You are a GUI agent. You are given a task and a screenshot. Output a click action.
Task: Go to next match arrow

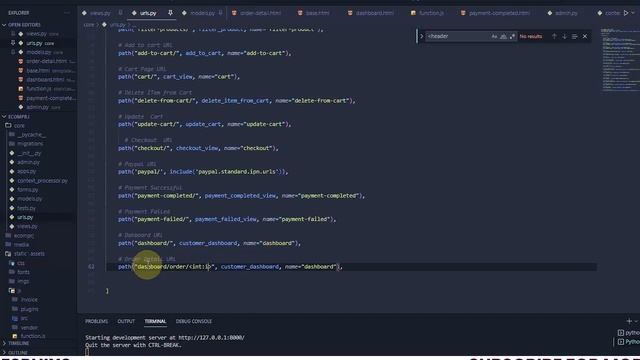(564, 36)
